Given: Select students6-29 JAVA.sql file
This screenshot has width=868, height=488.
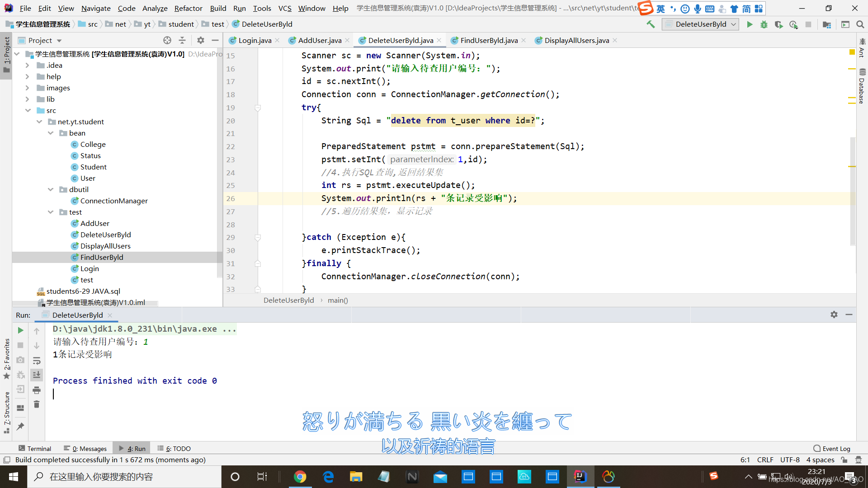Looking at the screenshot, I should tap(83, 291).
